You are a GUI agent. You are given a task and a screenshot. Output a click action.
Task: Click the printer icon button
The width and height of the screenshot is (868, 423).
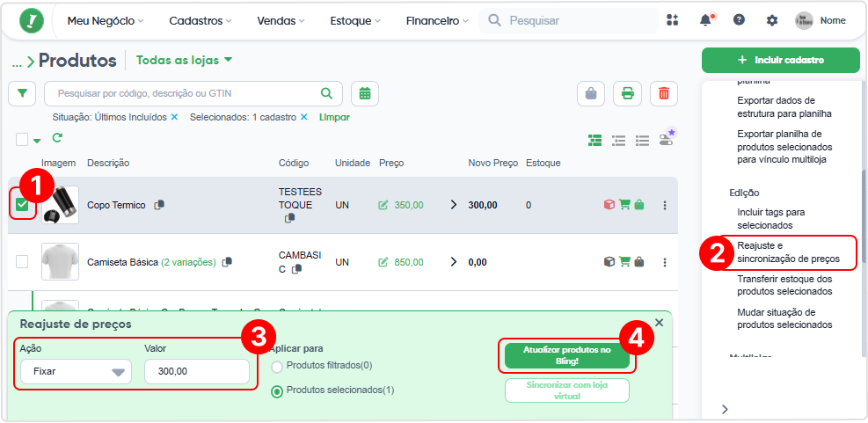click(627, 93)
